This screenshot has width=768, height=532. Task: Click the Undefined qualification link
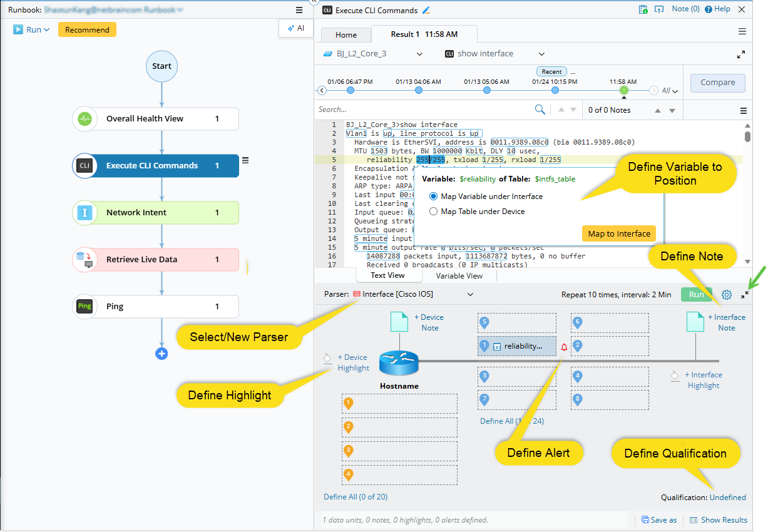click(x=727, y=498)
